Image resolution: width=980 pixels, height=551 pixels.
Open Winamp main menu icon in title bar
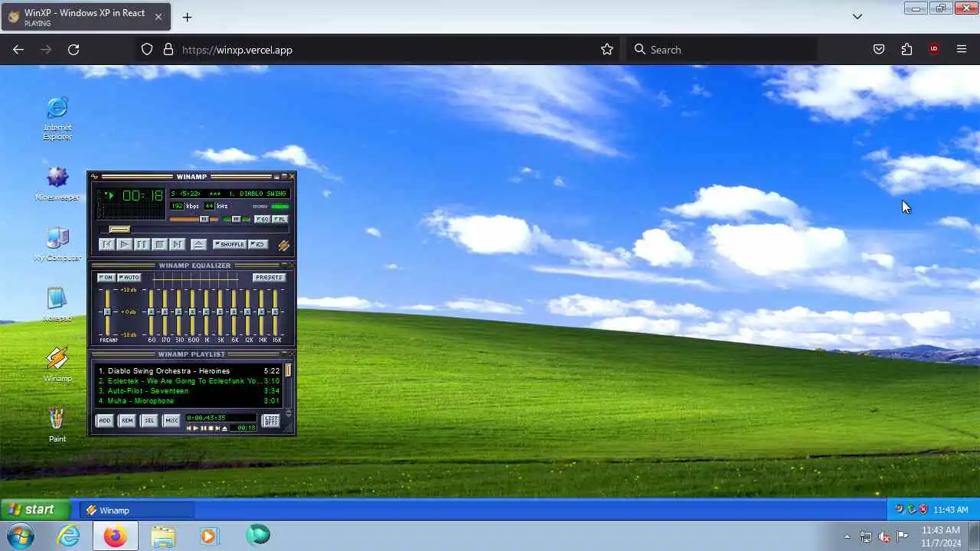pos(95,177)
